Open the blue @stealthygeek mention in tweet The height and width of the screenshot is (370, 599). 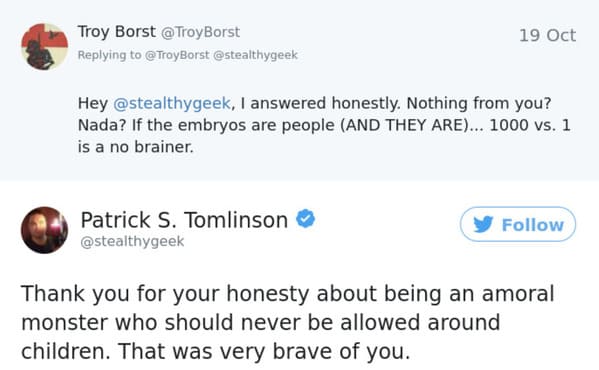coord(172,103)
